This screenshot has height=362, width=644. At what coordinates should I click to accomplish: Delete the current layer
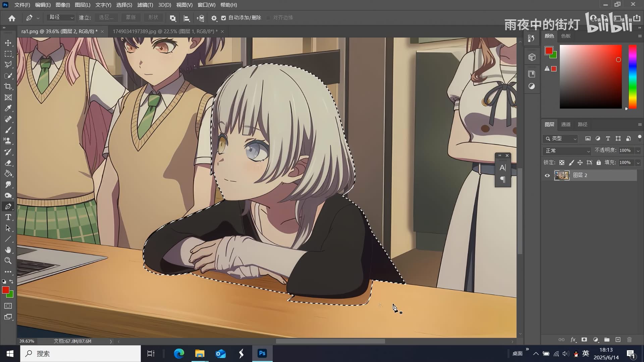click(630, 340)
